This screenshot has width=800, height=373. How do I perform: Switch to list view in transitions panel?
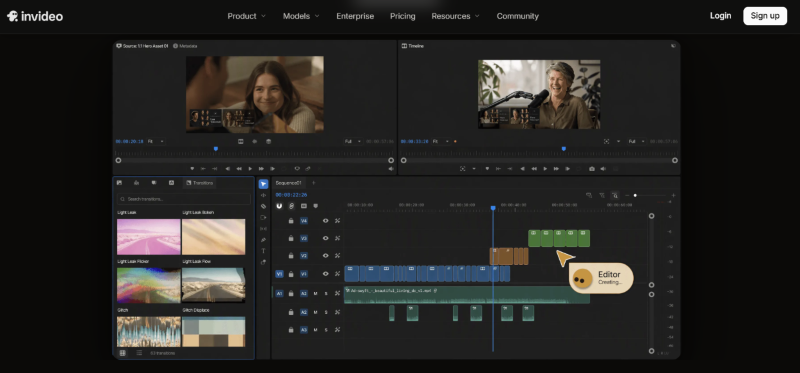pos(139,353)
